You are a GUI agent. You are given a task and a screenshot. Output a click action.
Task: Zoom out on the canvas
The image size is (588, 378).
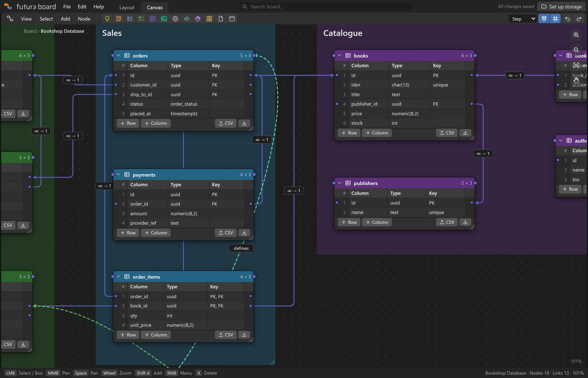[x=576, y=50]
